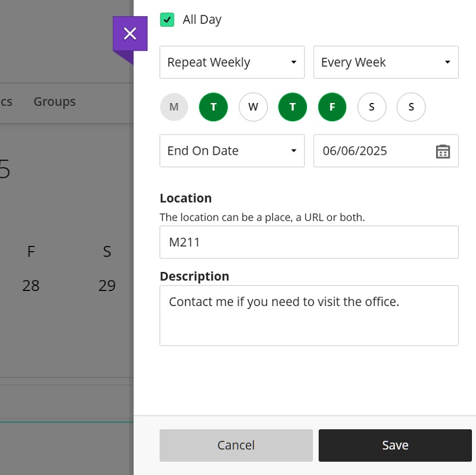The image size is (476, 475).
Task: Disable repetition on Thursday
Action: (x=292, y=107)
